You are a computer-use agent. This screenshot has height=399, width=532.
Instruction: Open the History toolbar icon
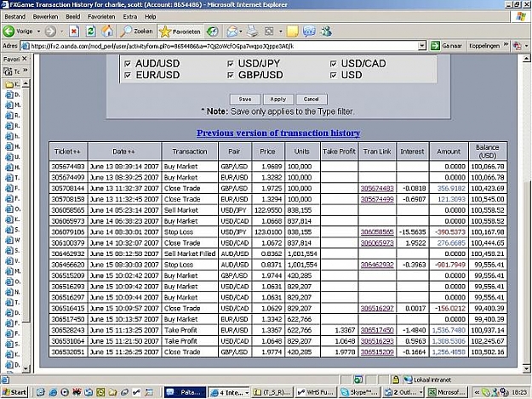[213, 31]
